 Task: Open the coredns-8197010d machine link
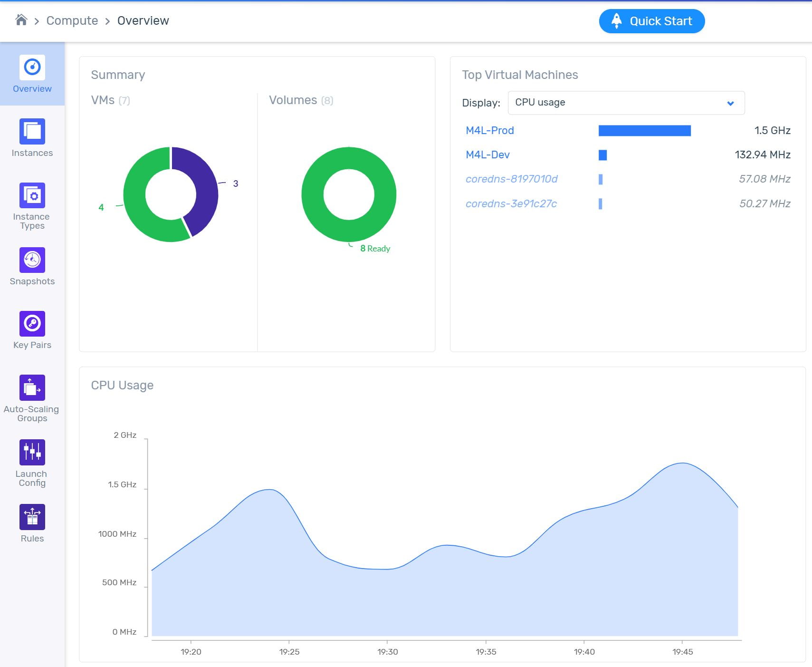[511, 179]
